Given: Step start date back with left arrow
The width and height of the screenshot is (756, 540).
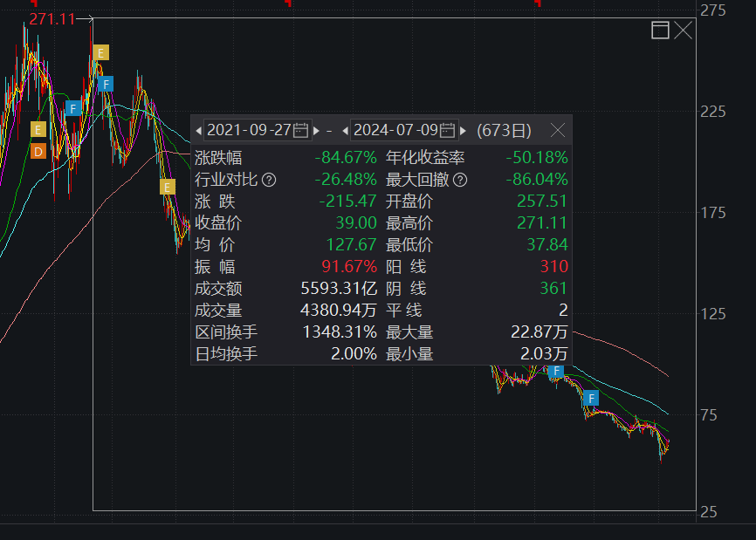Looking at the screenshot, I should point(198,131).
